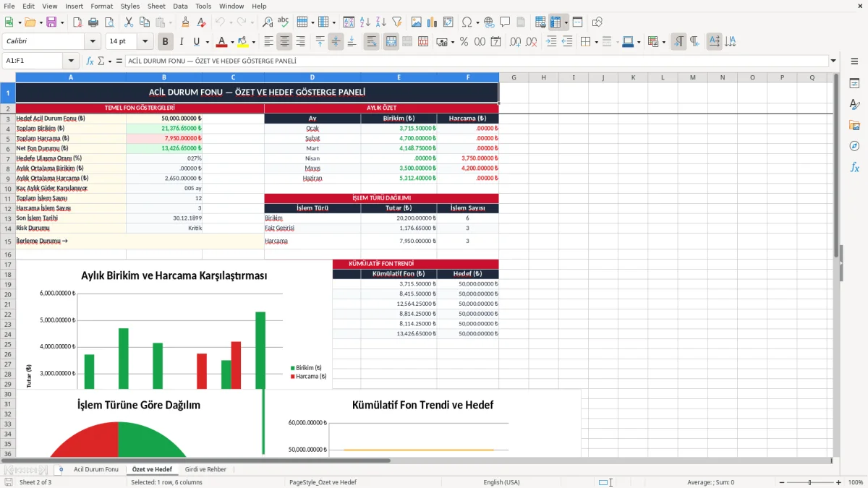Viewport: 868px width, 488px height.
Task: Click Define Print Area icon
Action: pos(540,22)
